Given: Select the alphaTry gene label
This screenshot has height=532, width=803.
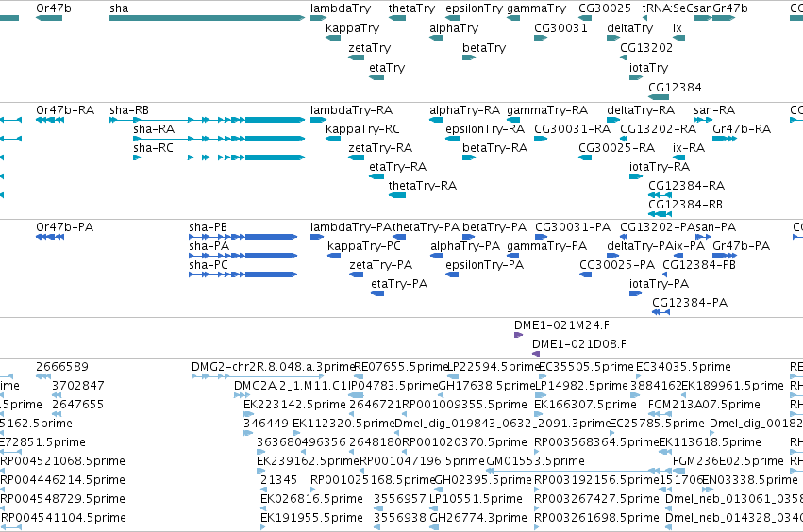Looking at the screenshot, I should pos(454,28).
